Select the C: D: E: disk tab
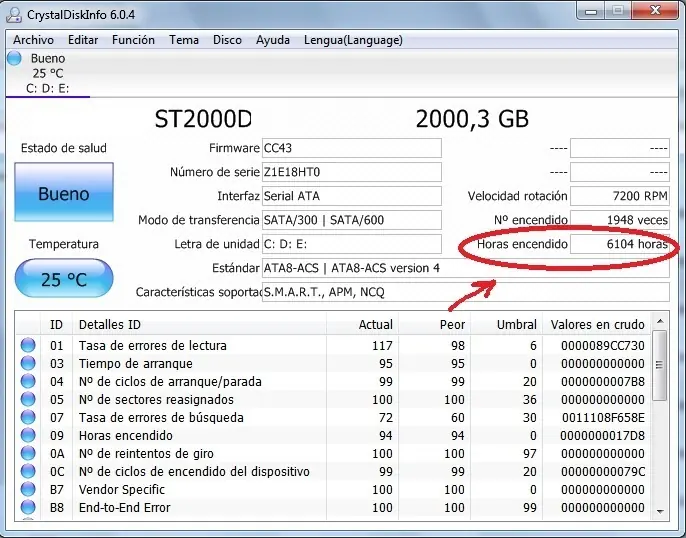Screen dimensions: 686x538 pyautogui.click(x=48, y=73)
